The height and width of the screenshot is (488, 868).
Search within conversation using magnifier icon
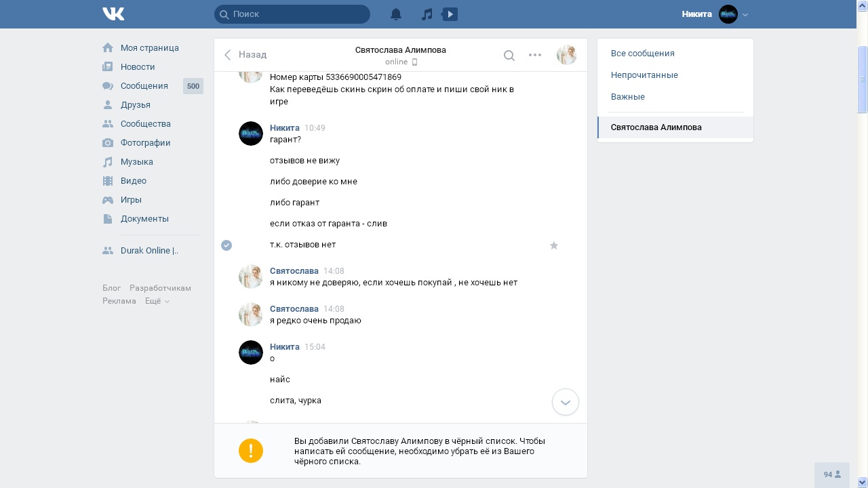coord(509,56)
